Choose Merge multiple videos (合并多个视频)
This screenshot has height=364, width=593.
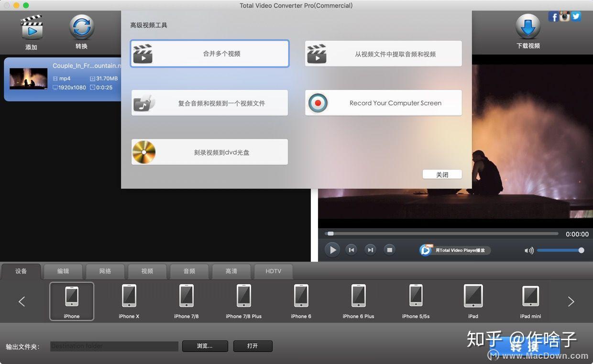[210, 54]
